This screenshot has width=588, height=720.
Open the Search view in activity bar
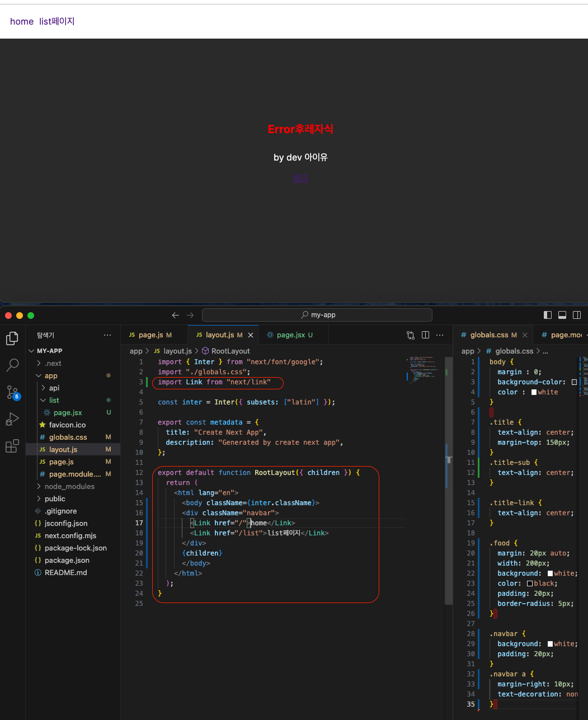click(x=12, y=365)
